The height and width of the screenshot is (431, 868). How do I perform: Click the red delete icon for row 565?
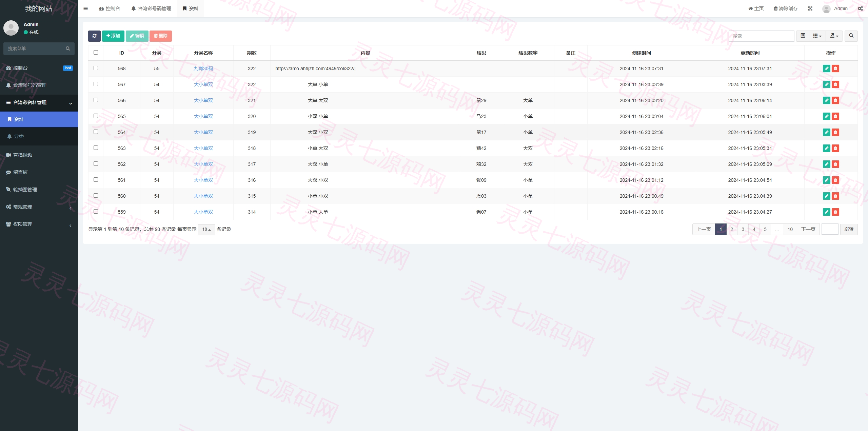click(x=835, y=116)
